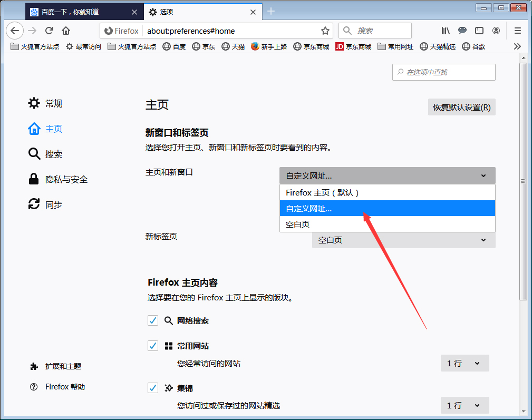532x420 pixels.
Task: 点击 Firefox 账户头像图标
Action: pyautogui.click(x=496, y=31)
